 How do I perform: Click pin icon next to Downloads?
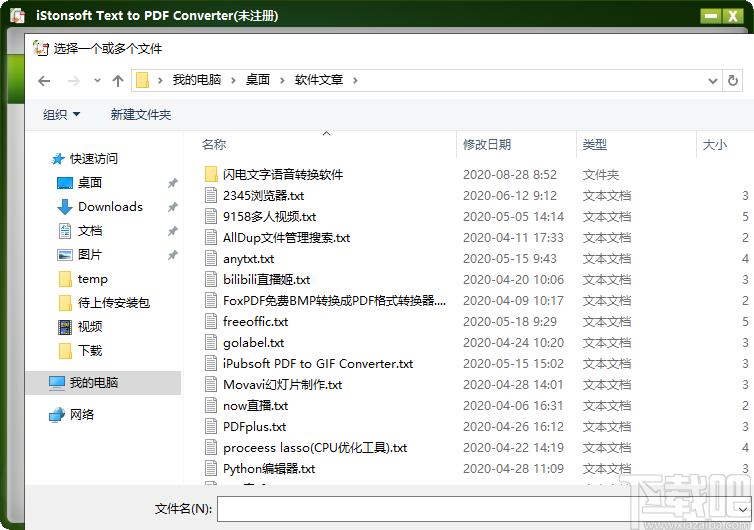click(x=172, y=207)
